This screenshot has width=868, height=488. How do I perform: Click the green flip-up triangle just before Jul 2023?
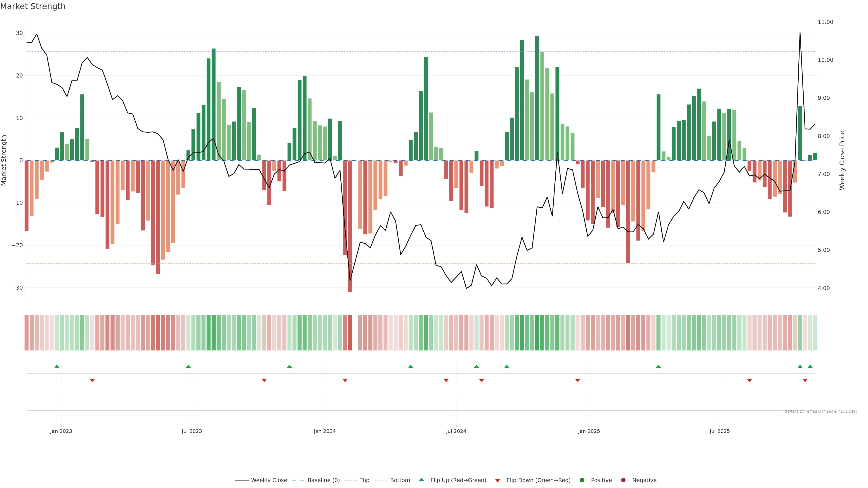point(188,366)
